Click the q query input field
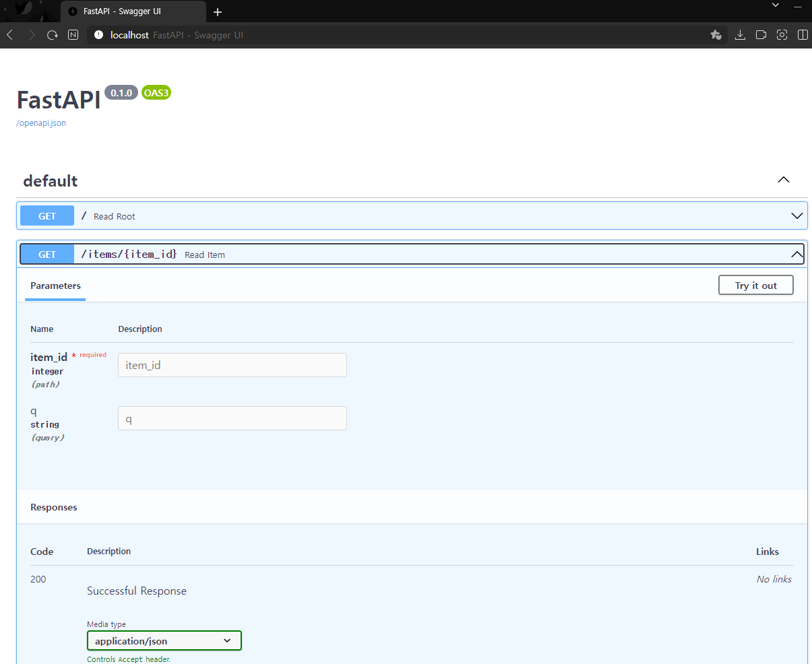 [232, 418]
